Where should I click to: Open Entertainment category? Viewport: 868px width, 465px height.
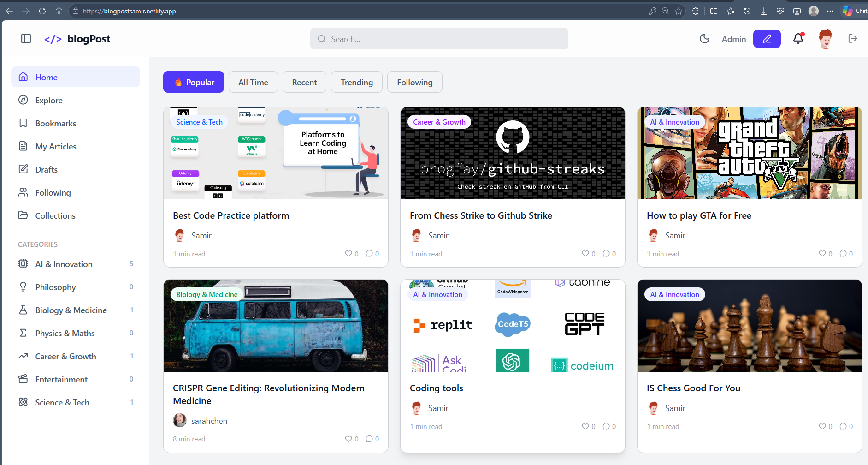76,379
